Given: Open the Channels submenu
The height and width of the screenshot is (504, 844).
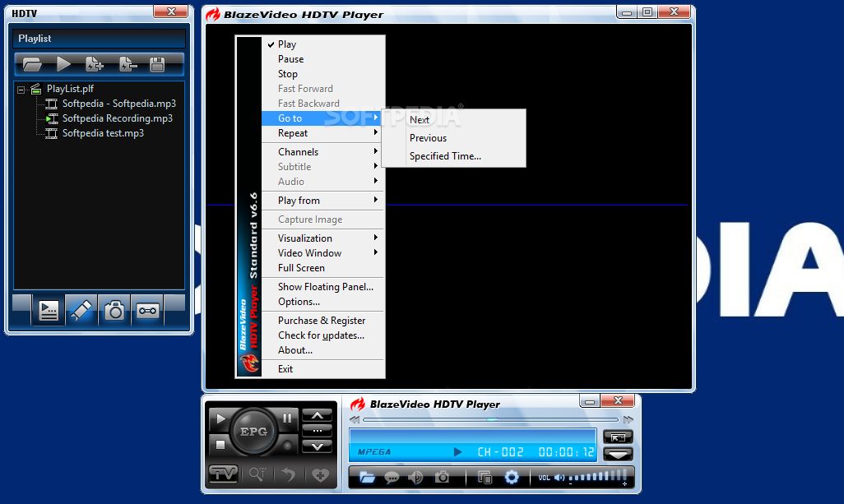Looking at the screenshot, I should coord(323,151).
